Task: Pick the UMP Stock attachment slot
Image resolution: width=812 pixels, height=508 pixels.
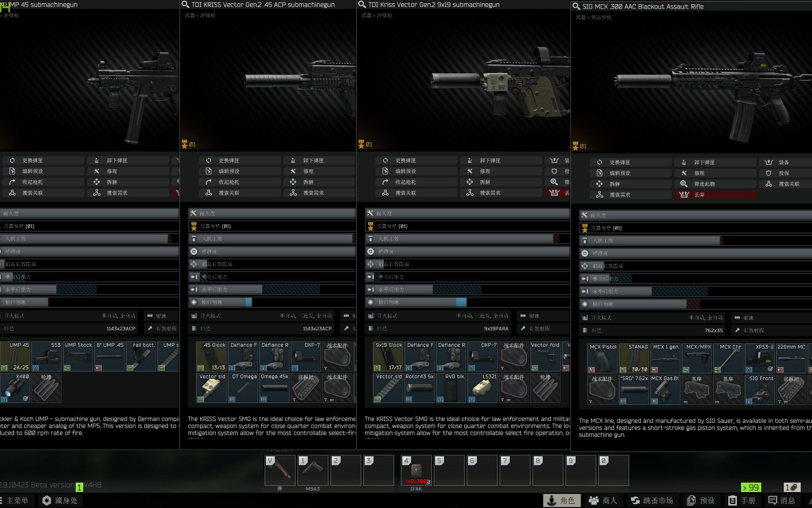Action: coord(78,356)
